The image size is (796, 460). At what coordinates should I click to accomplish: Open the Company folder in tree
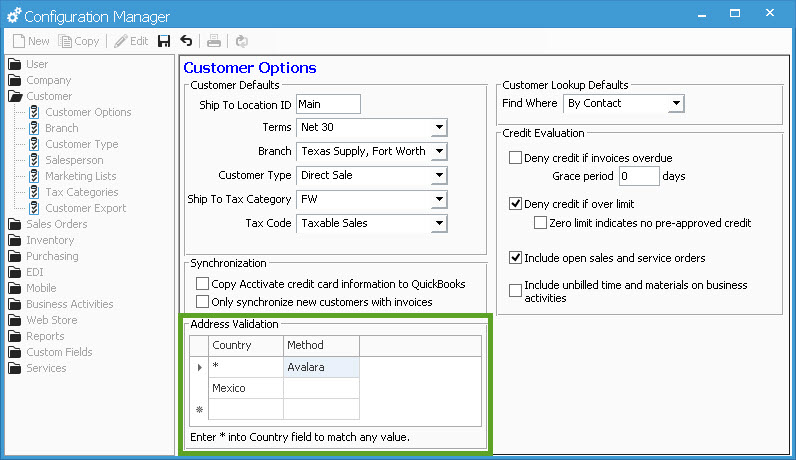[x=40, y=80]
